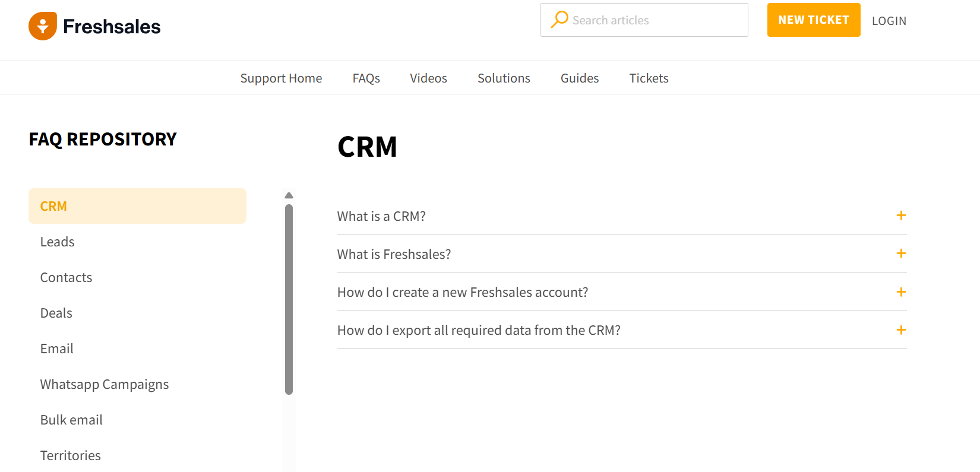Click the sidebar scrollbar thumb

(x=289, y=300)
